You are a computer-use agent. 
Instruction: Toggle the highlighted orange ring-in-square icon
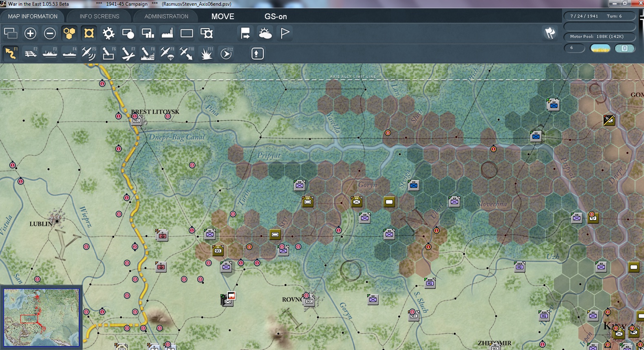pyautogui.click(x=89, y=33)
